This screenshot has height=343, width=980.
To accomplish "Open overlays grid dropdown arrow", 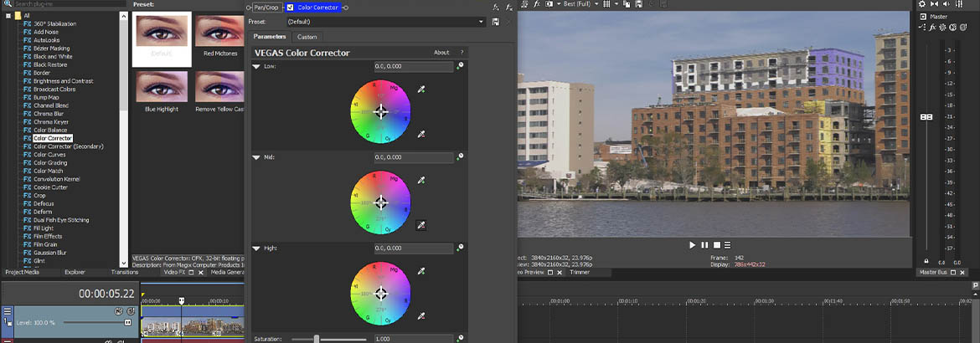I will [615, 3].
